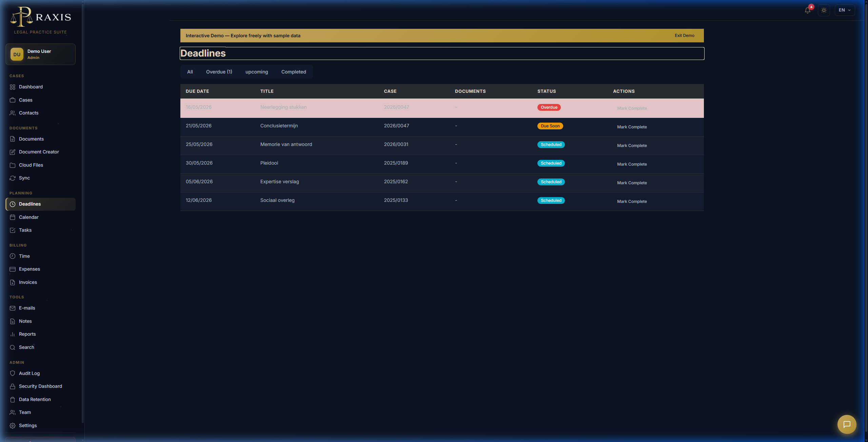Switch to the upcoming tab
This screenshot has height=442, width=868.
click(257, 72)
